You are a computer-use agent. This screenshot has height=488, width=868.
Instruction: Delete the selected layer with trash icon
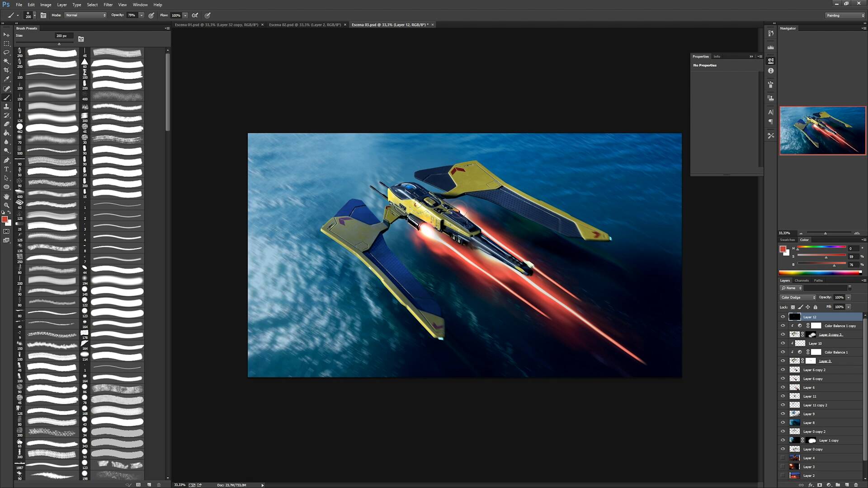tap(856, 485)
